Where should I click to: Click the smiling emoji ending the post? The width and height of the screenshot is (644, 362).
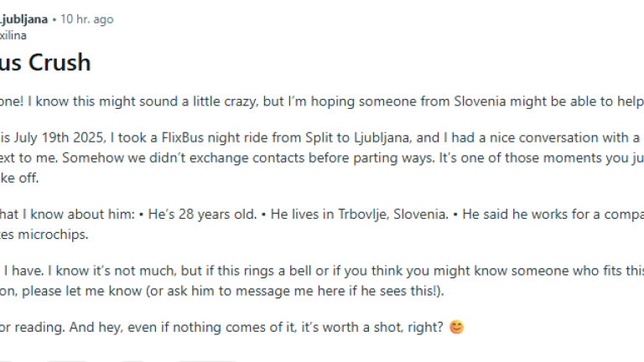(x=456, y=325)
